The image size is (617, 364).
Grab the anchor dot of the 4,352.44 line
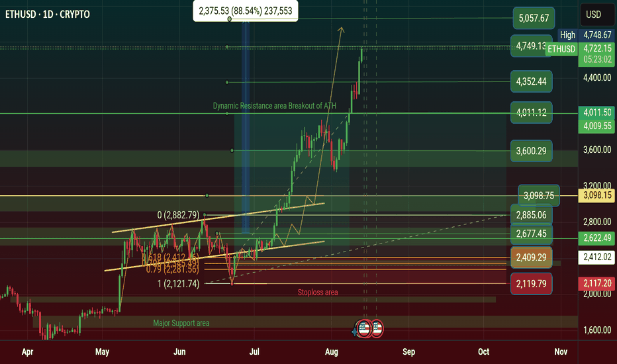click(x=227, y=82)
